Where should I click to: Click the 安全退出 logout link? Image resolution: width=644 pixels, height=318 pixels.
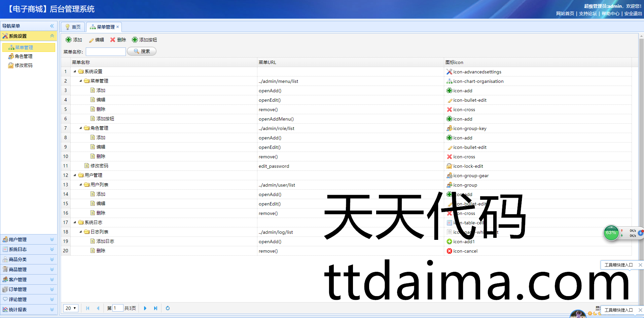pos(633,13)
